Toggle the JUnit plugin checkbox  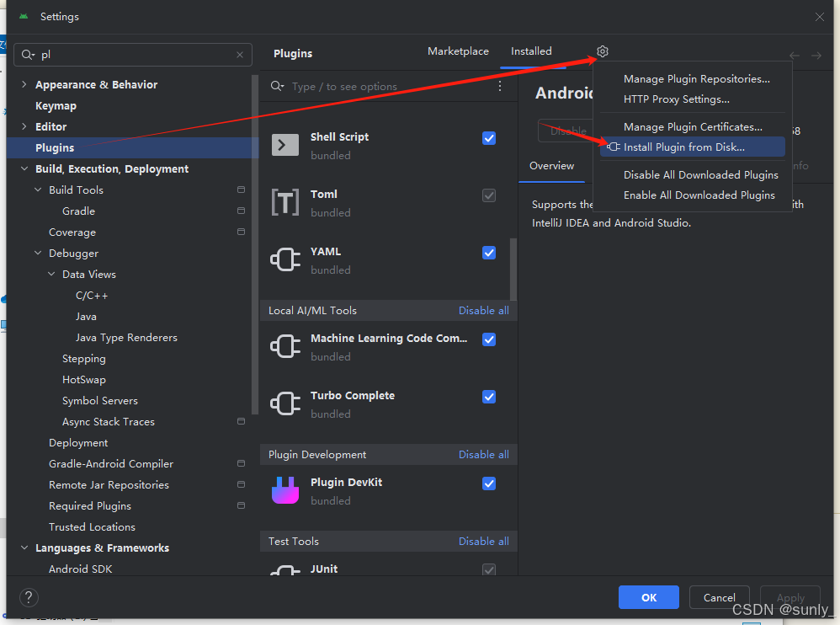coord(489,569)
